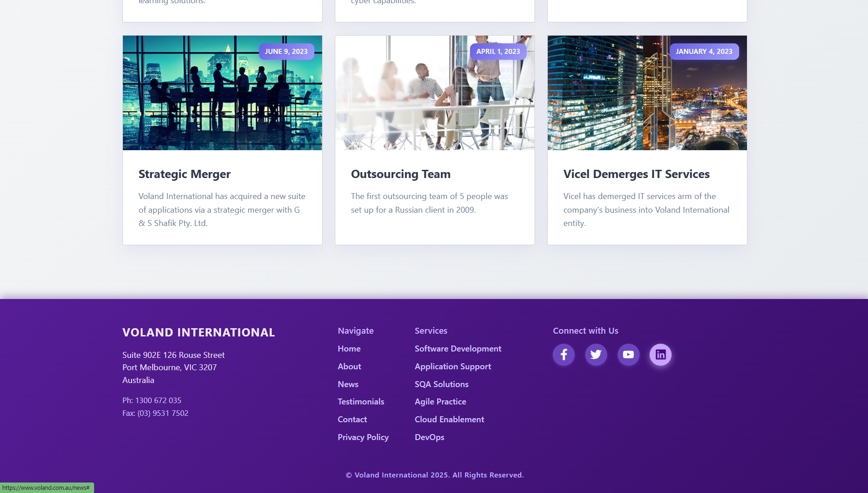The width and height of the screenshot is (868, 493).
Task: Open the Facebook social icon
Action: point(564,355)
